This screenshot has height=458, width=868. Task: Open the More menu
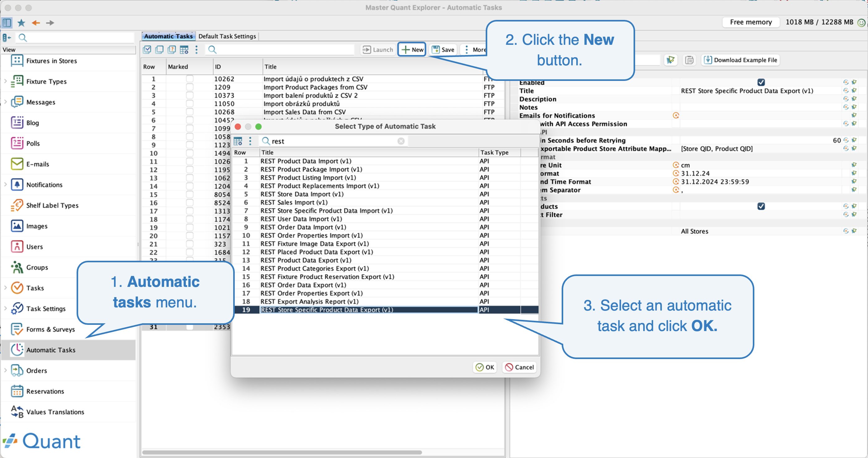(x=474, y=50)
